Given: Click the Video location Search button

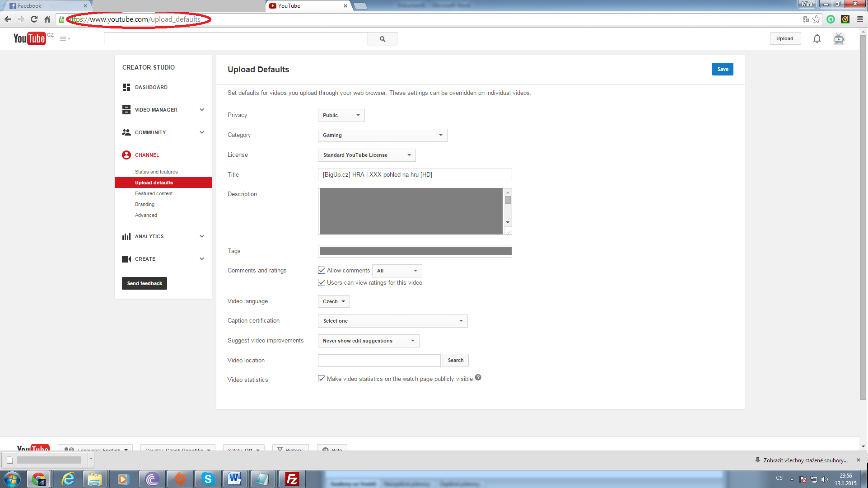Looking at the screenshot, I should (x=456, y=360).
